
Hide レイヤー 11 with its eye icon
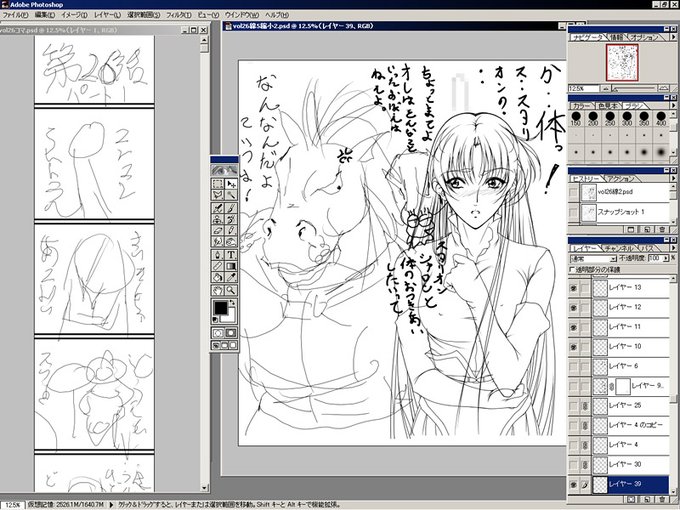click(573, 327)
